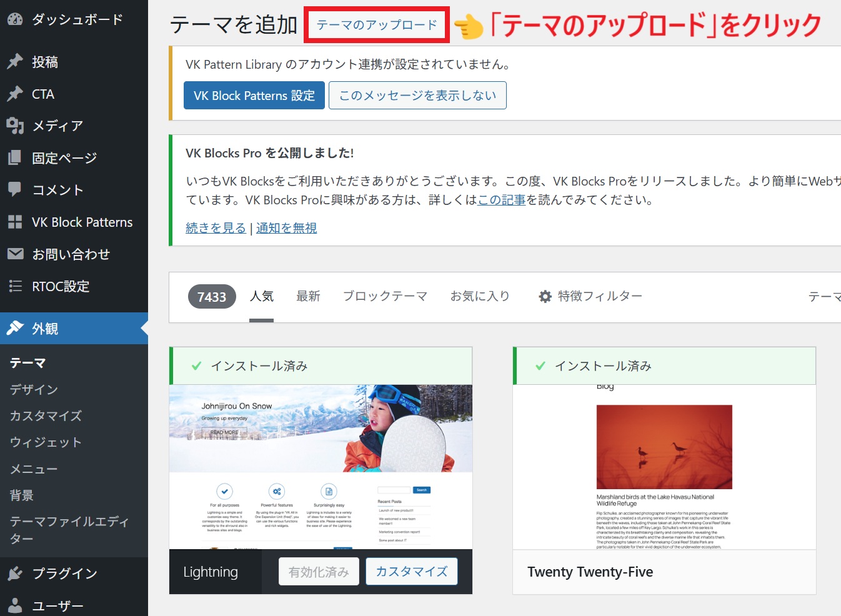841x616 pixels.
Task: Click the テーマを追加 page heading
Action: click(x=234, y=25)
